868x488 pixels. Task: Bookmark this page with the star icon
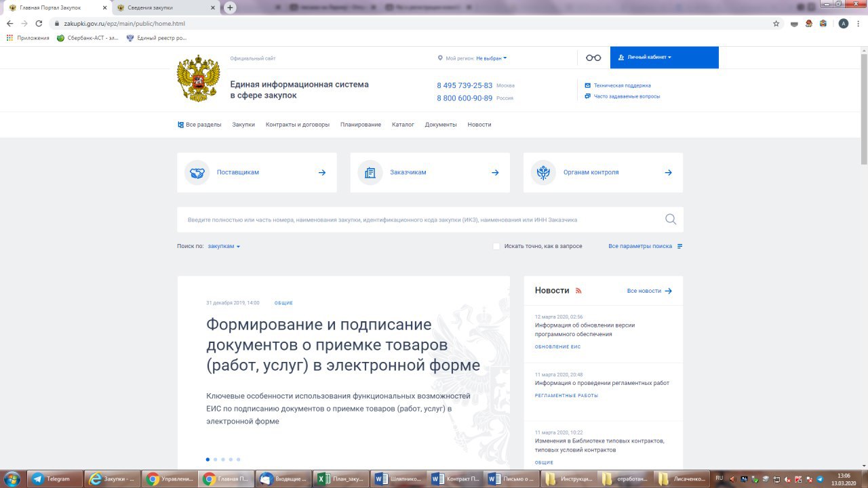point(776,24)
